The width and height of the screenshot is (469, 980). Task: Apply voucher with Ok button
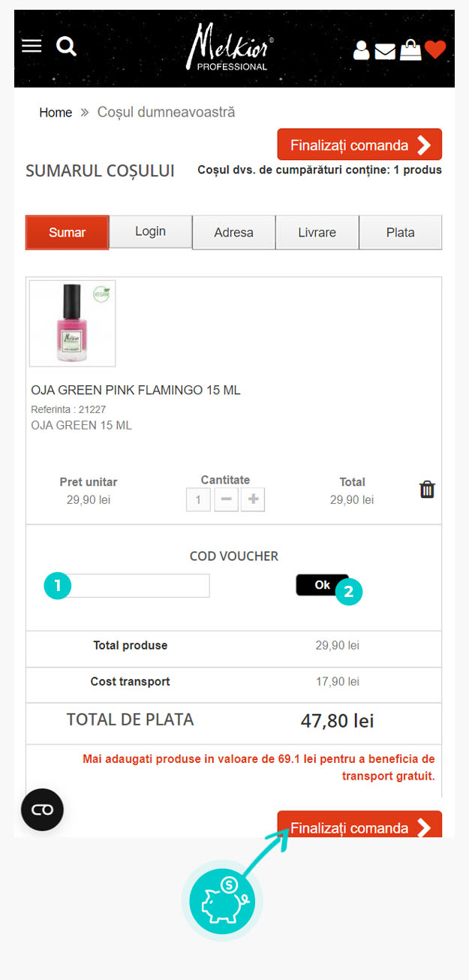tap(322, 585)
